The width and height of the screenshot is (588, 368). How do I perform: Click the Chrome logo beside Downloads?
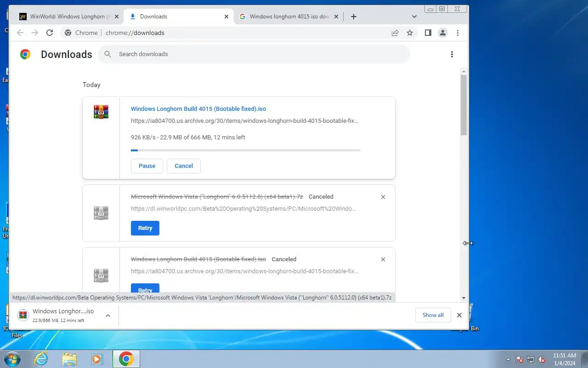pos(25,54)
